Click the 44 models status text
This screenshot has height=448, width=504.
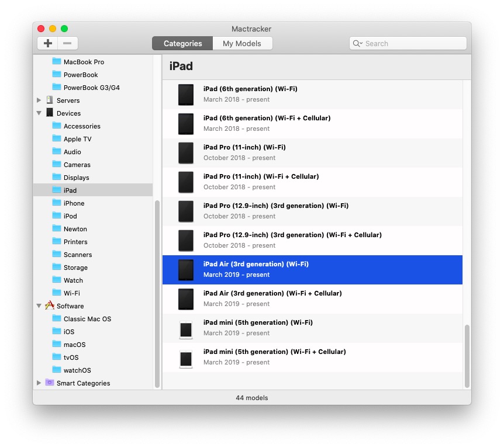(251, 398)
